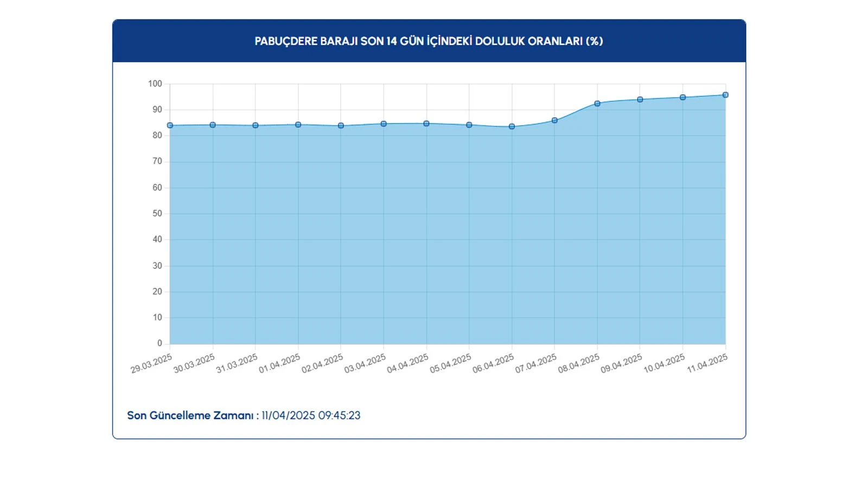Click the final data point at 11.04.2025
This screenshot has width=868, height=488.
tap(725, 95)
